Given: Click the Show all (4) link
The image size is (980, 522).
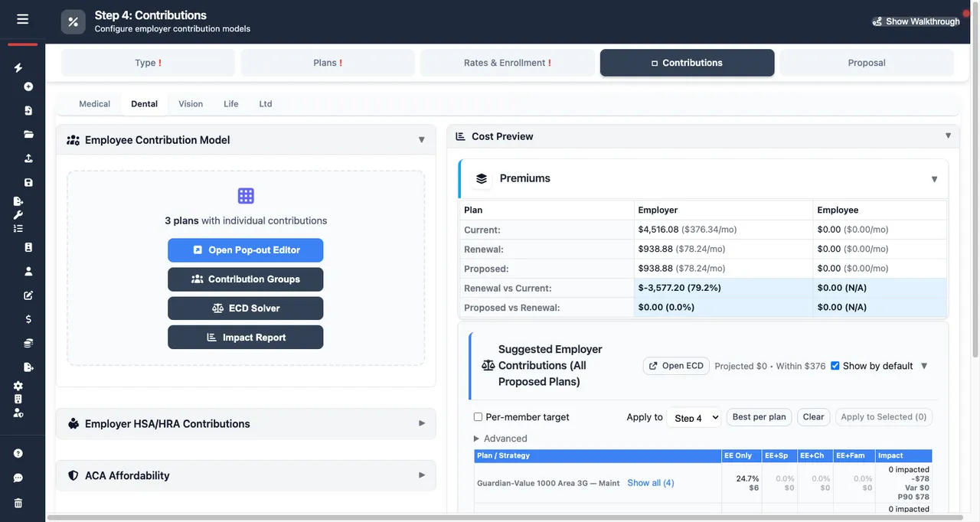Looking at the screenshot, I should pyautogui.click(x=650, y=483).
